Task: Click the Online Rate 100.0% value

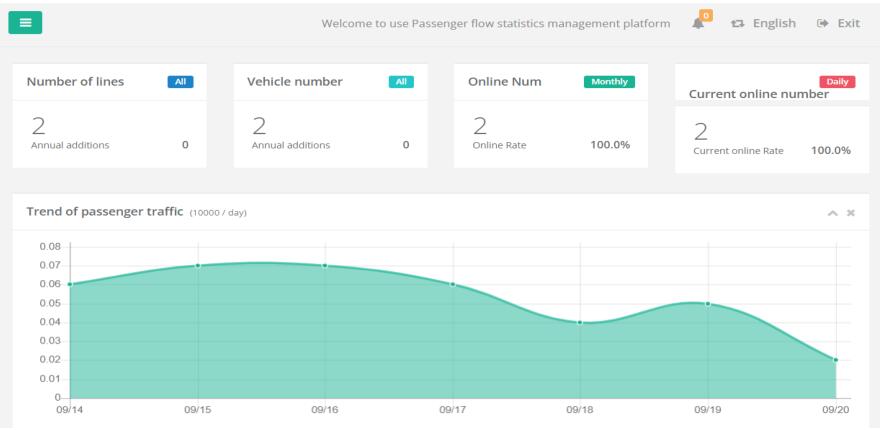Action: coord(610,144)
